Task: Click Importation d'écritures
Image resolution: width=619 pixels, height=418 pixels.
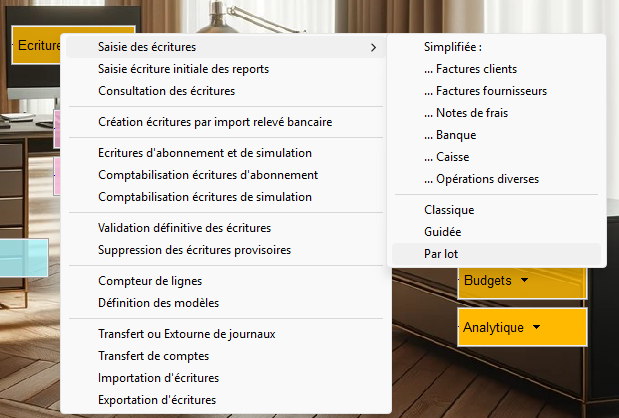Action: click(158, 378)
